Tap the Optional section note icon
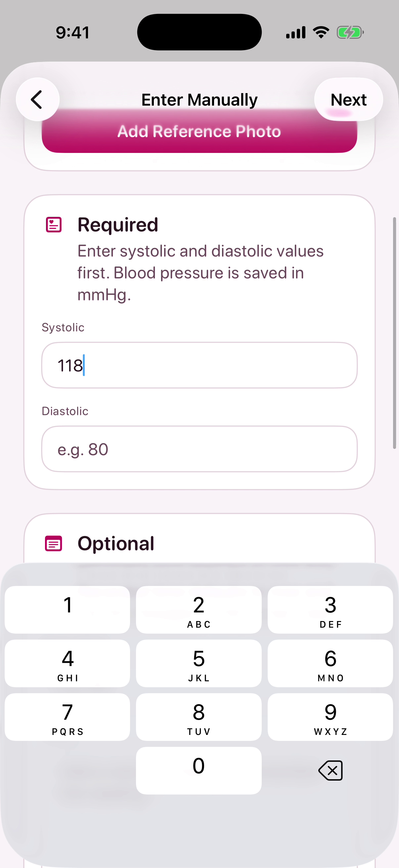The width and height of the screenshot is (399, 868). (x=54, y=543)
